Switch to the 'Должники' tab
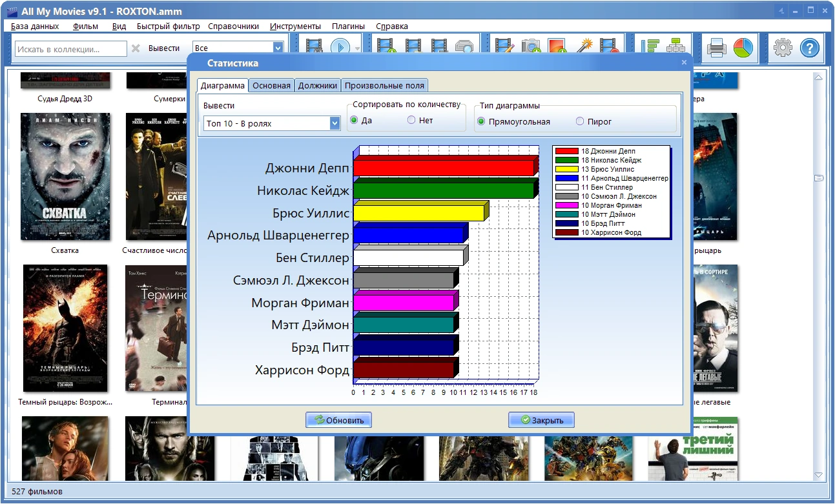 point(317,85)
